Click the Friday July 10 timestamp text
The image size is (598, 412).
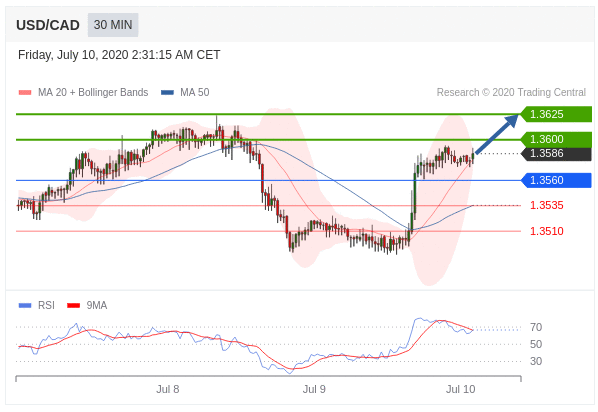coord(119,55)
